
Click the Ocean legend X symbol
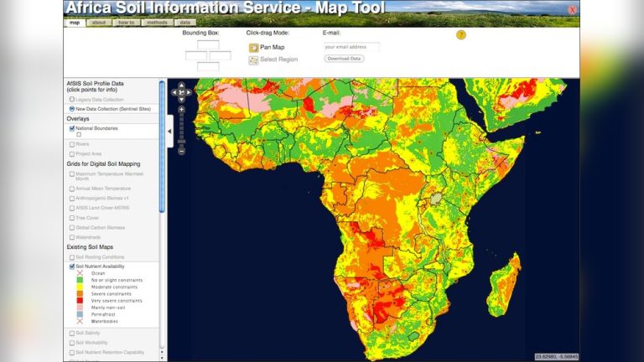click(x=80, y=273)
